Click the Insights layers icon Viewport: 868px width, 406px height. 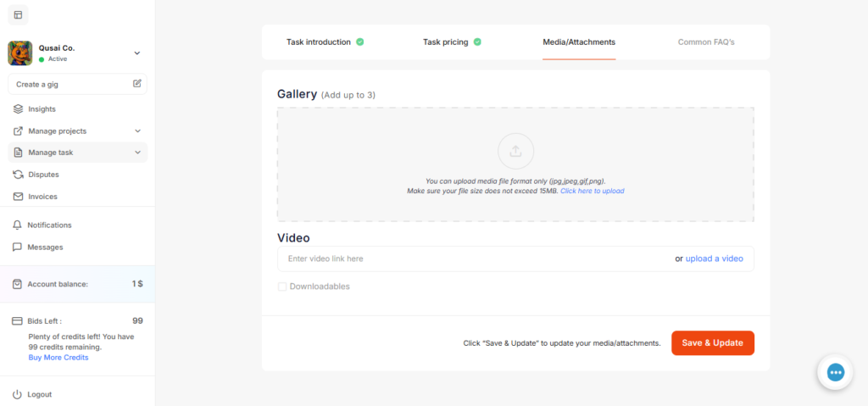pyautogui.click(x=19, y=109)
